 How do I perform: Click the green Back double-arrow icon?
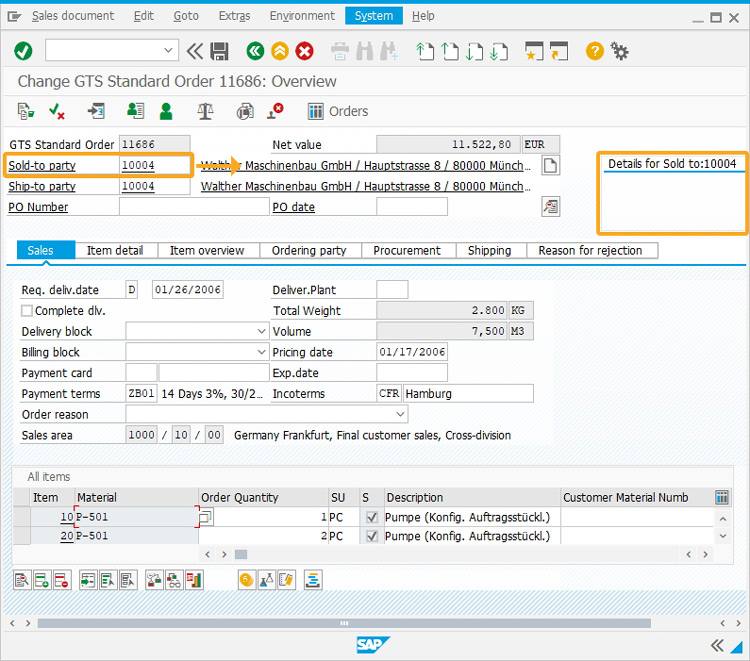click(255, 51)
